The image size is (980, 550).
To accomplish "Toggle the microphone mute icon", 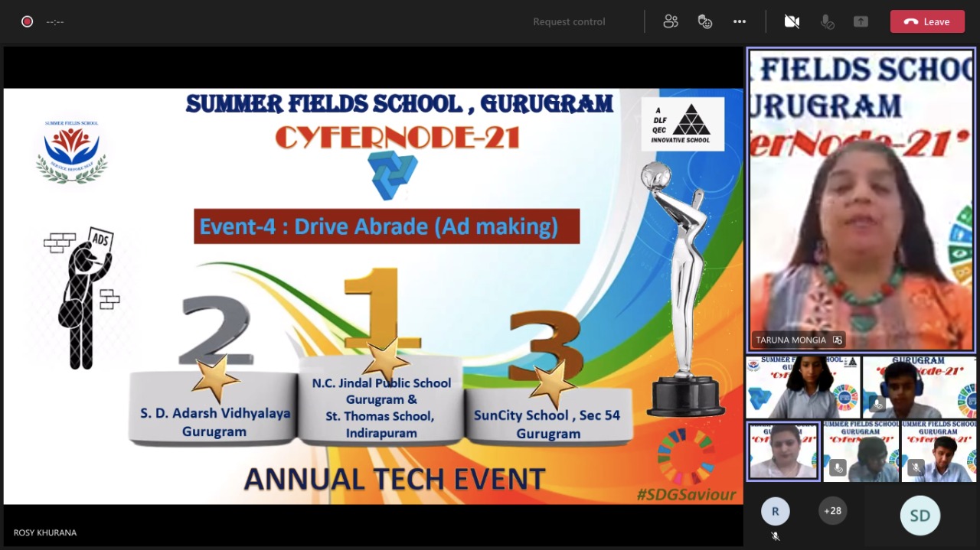I will point(827,21).
